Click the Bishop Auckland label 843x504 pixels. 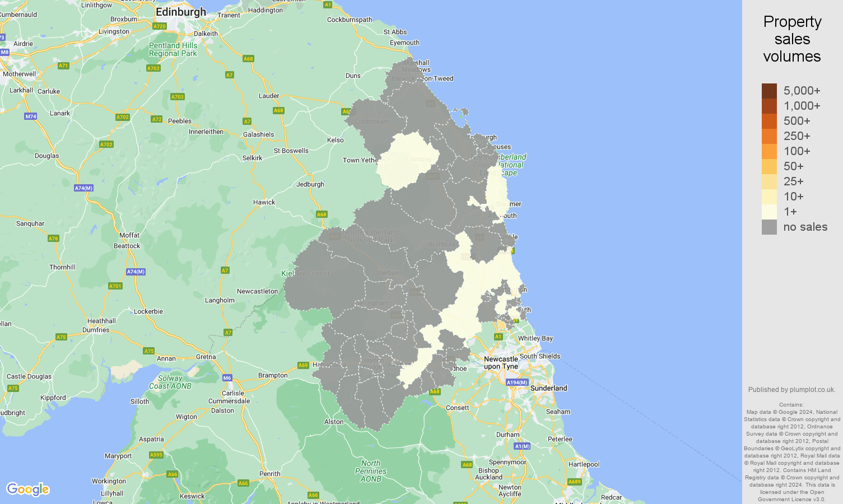(x=488, y=474)
